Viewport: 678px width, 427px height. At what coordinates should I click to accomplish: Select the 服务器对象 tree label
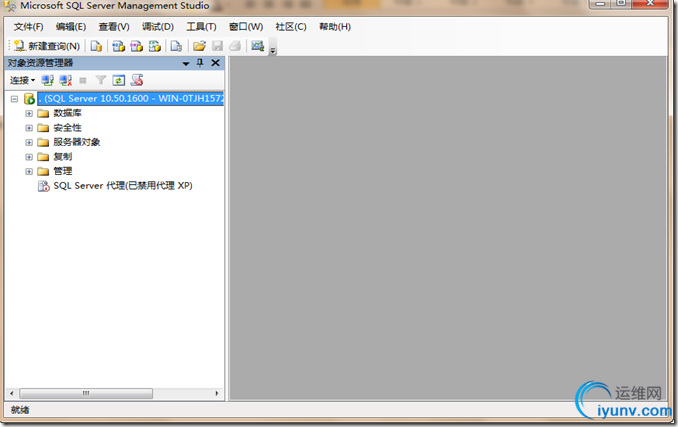(x=77, y=142)
